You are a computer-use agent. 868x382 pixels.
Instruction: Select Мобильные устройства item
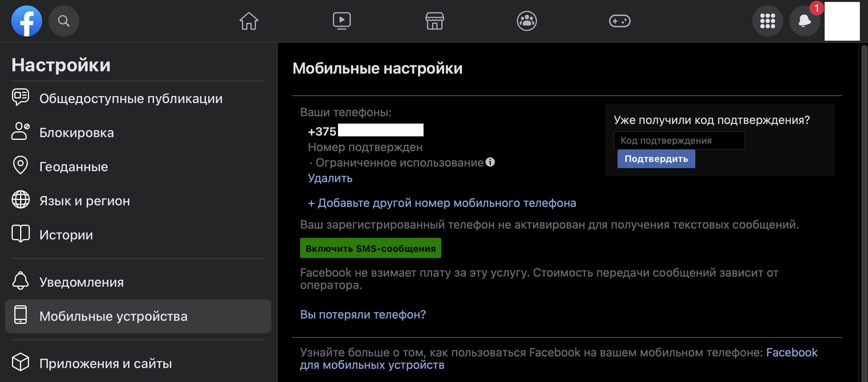click(x=138, y=316)
